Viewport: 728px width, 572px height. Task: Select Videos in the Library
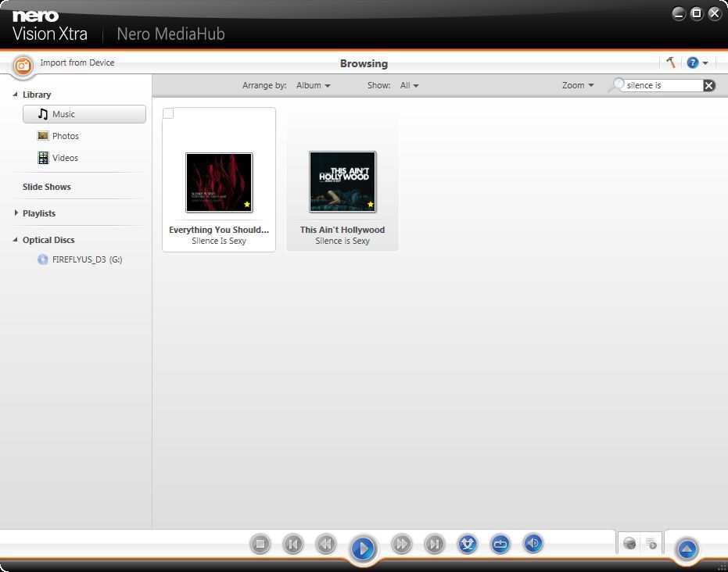[58, 158]
